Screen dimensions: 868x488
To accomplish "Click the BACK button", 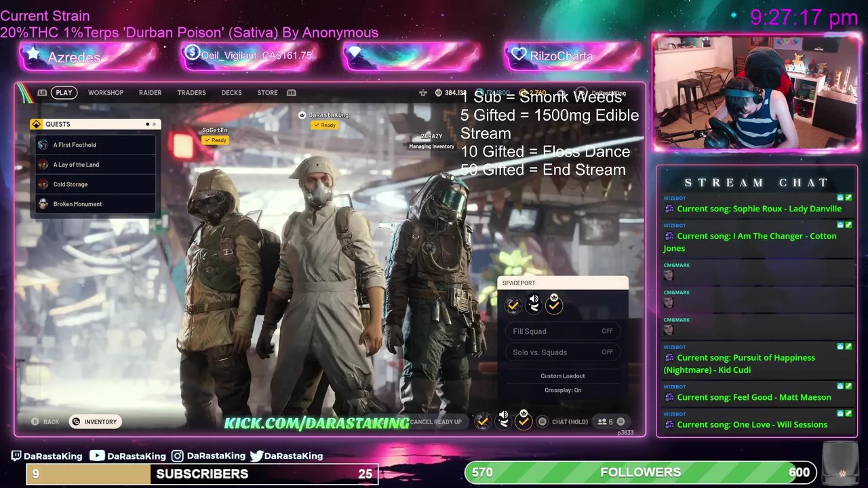I will point(45,422).
